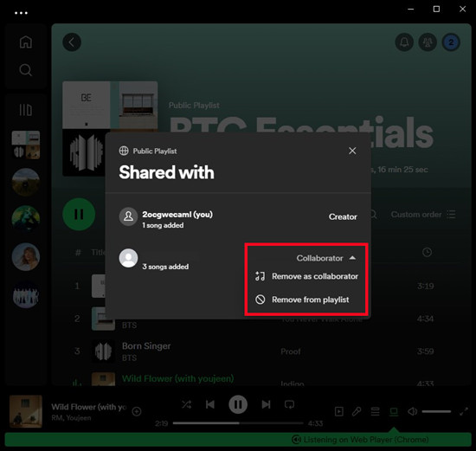
Task: Pause the playlist with green button
Action: pos(79,215)
